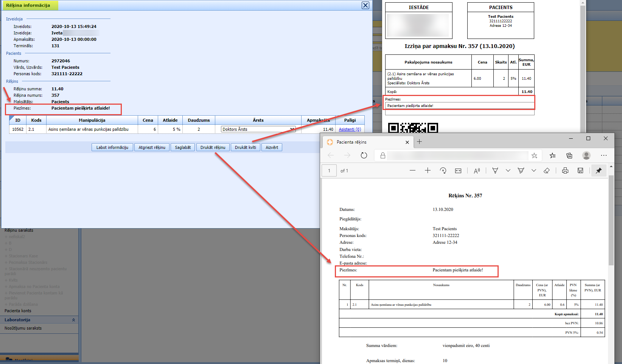Rotate the PDF page in viewer
622x364 pixels.
pos(443,171)
